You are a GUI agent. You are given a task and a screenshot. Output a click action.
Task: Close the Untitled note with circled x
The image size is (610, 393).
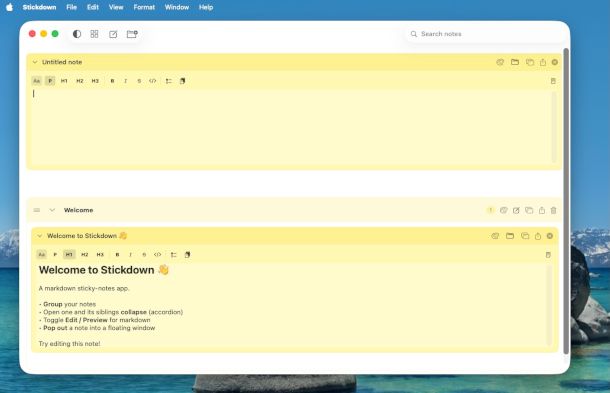coord(555,62)
